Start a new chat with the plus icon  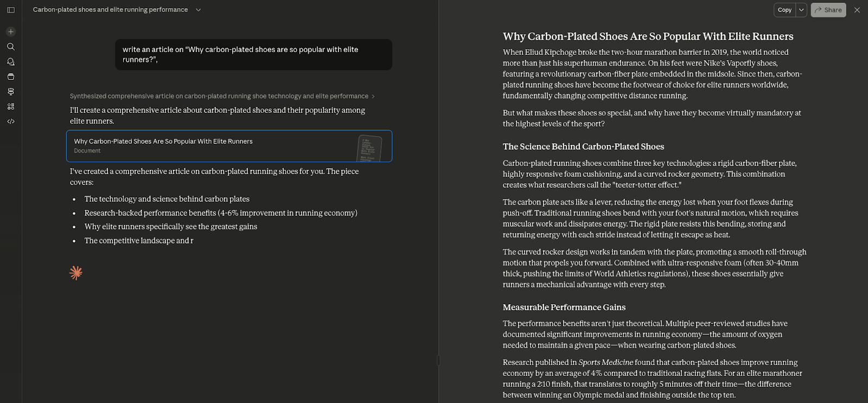[x=11, y=31]
